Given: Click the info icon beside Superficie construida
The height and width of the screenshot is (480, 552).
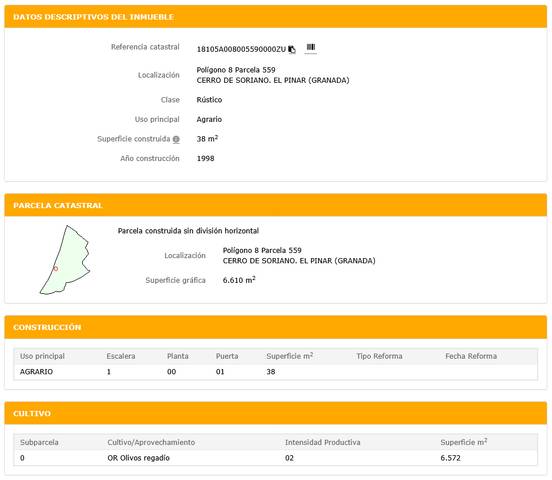Looking at the screenshot, I should pos(176,139).
